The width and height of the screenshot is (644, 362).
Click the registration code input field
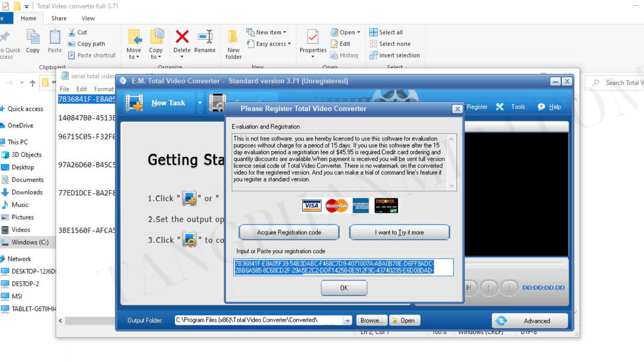[343, 267]
